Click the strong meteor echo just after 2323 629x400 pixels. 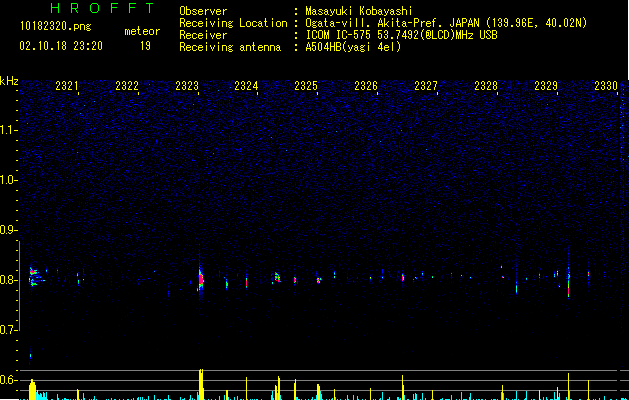(x=201, y=278)
